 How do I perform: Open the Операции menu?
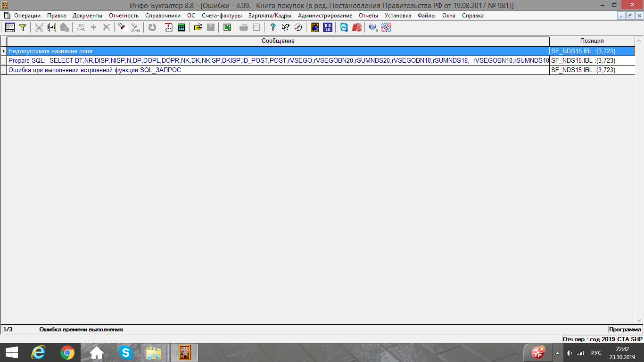[x=27, y=16]
